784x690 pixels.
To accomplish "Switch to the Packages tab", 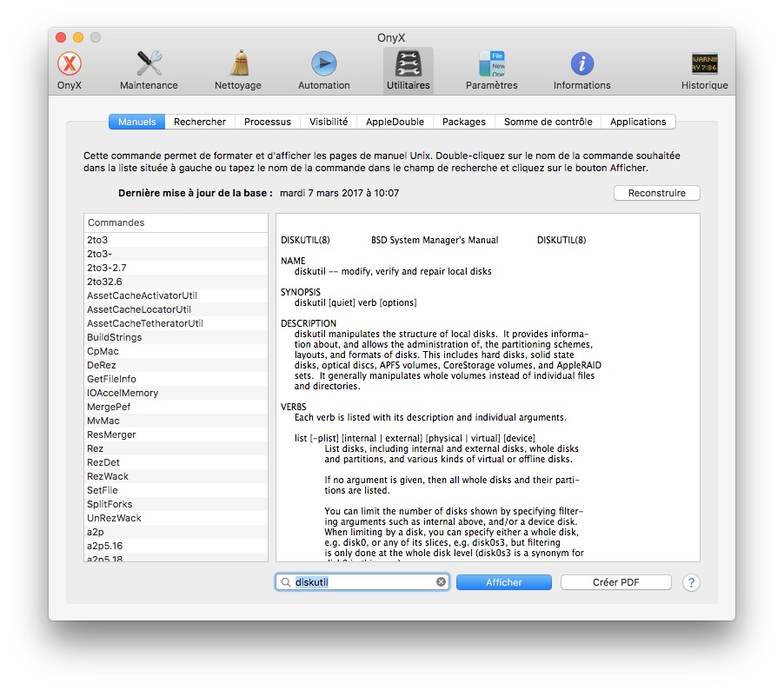I will pyautogui.click(x=464, y=122).
